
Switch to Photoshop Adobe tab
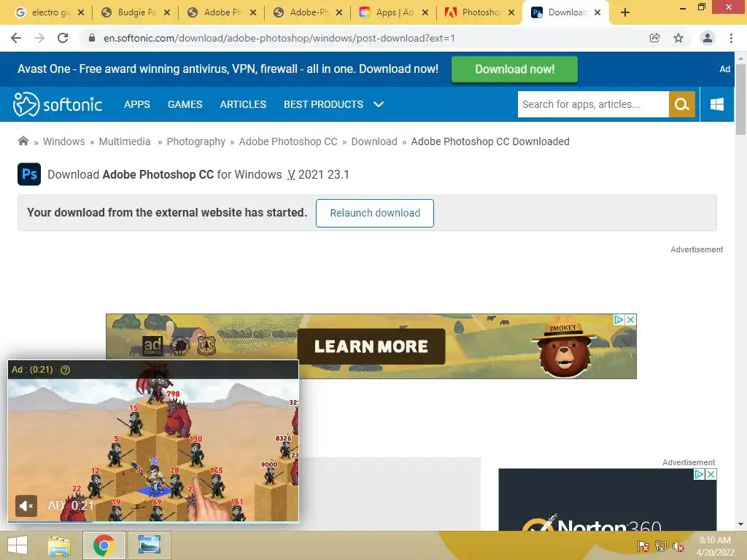pos(480,12)
